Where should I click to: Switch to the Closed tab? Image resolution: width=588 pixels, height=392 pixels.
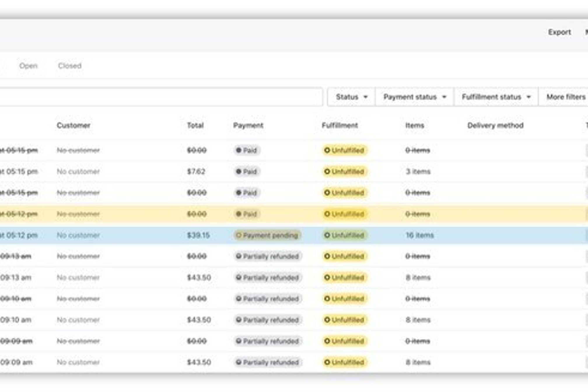(70, 66)
